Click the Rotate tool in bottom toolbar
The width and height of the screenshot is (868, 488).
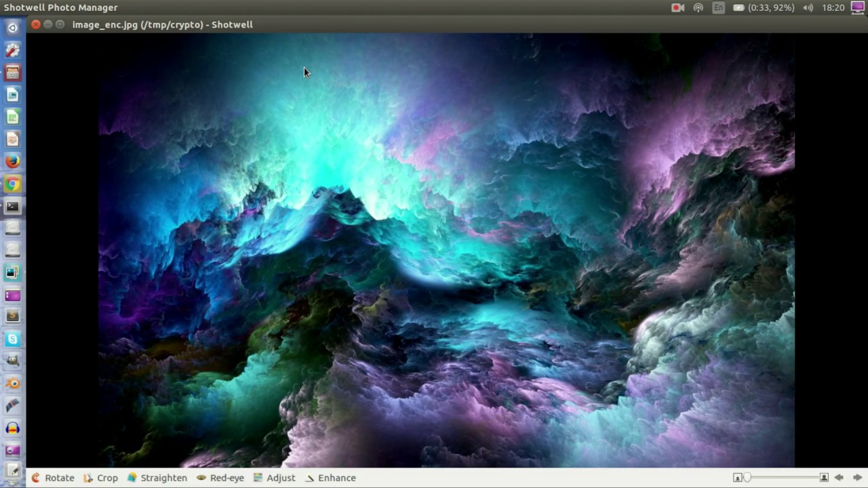[x=52, y=478]
